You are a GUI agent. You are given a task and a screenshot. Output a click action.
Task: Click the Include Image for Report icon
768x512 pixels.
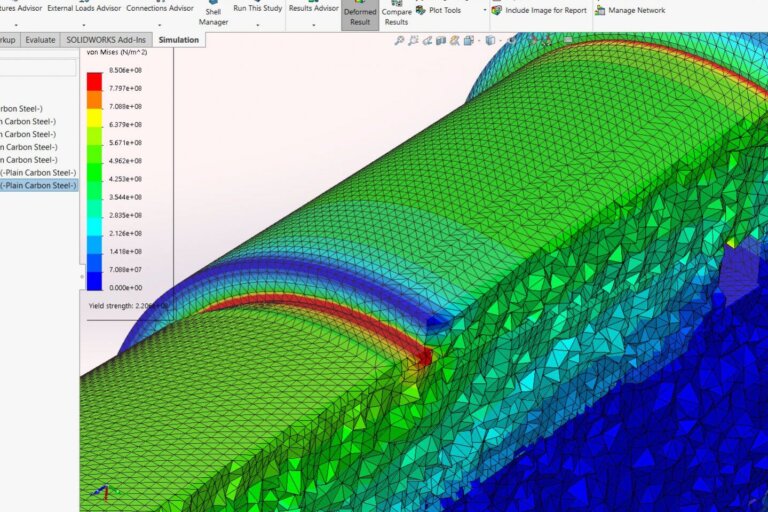497,10
